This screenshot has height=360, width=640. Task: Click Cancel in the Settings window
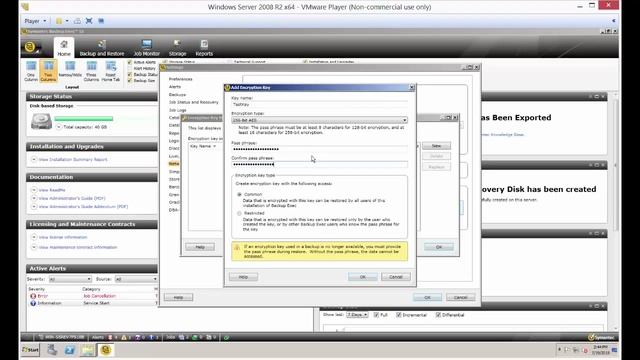click(460, 297)
